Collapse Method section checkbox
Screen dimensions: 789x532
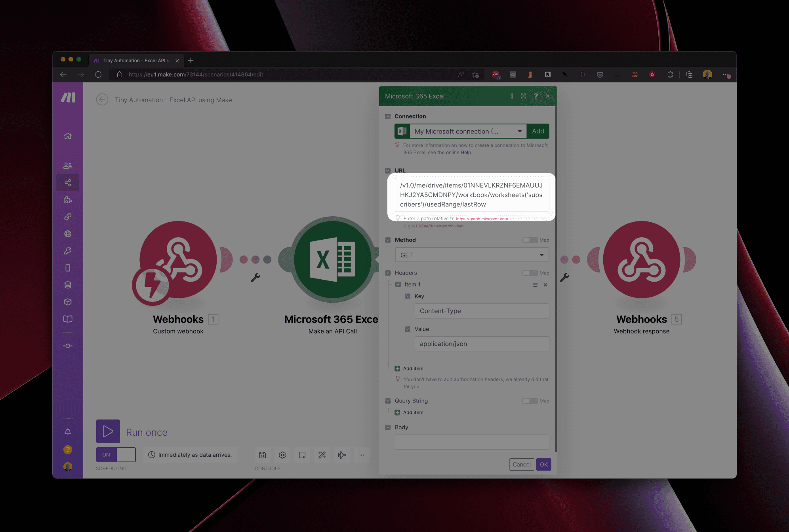pos(388,240)
